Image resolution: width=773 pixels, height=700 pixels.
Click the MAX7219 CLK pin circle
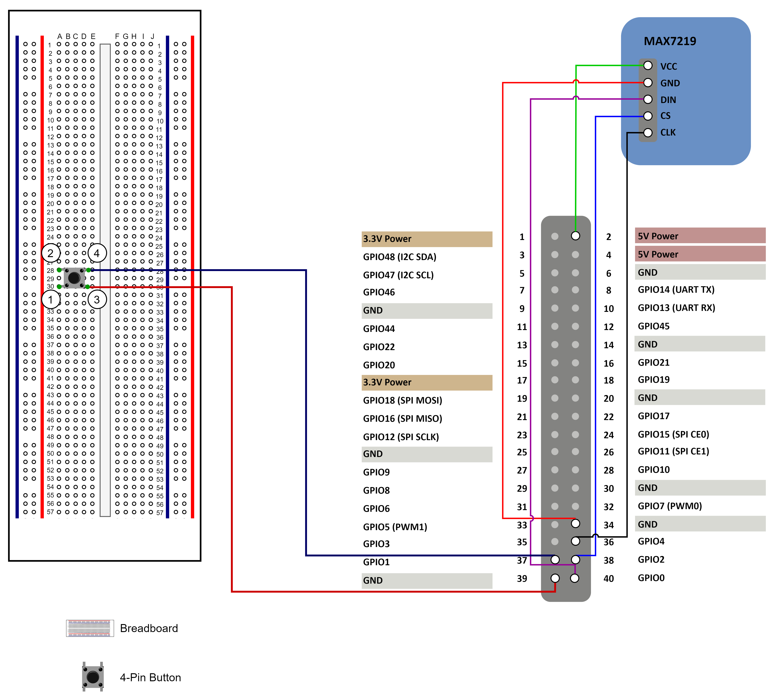(648, 133)
